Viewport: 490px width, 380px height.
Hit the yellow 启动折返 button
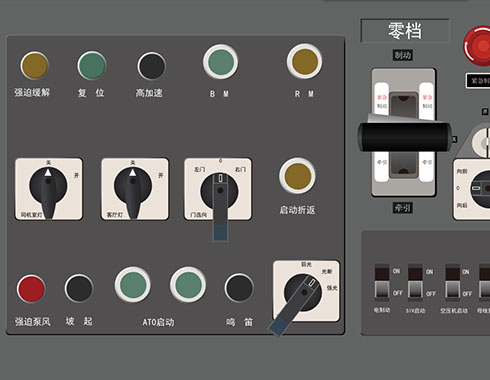(297, 176)
